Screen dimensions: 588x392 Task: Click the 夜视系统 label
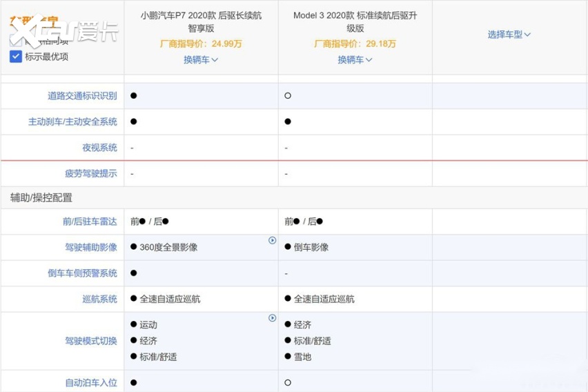(x=99, y=148)
